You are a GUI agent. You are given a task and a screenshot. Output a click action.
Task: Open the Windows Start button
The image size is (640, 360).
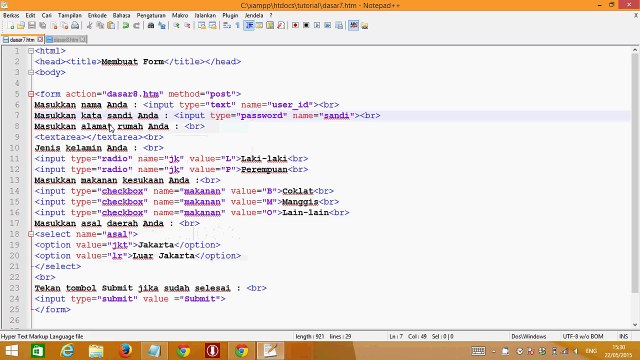11,351
